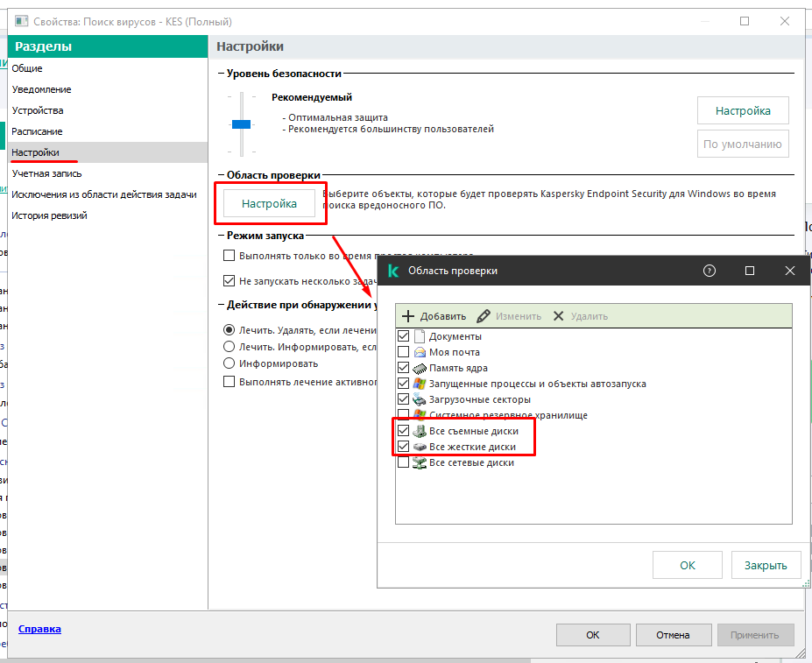Viewport: 812px width, 663px height.
Task: Click the Отмена button
Action: point(673,635)
